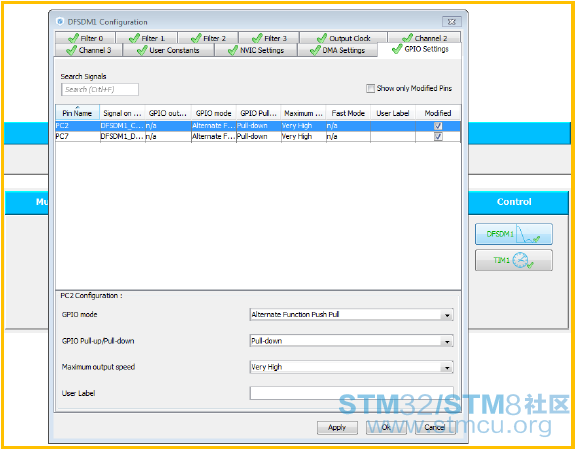
Task: Click the Cancel button
Action: pyautogui.click(x=435, y=427)
